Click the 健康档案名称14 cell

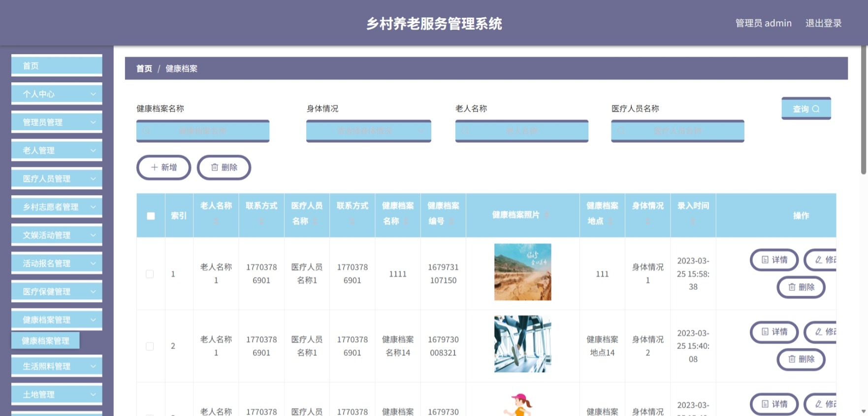click(398, 346)
